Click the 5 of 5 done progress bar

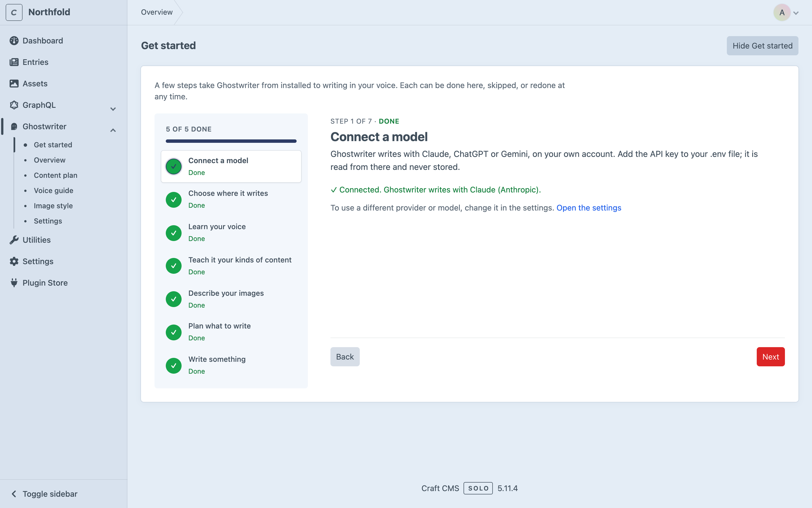pos(231,141)
